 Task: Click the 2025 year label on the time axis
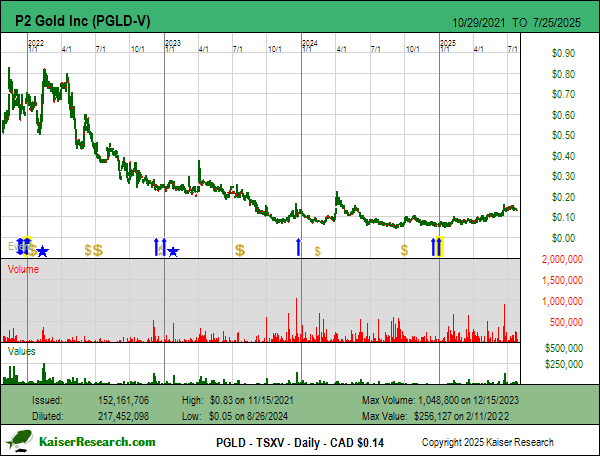[448, 43]
